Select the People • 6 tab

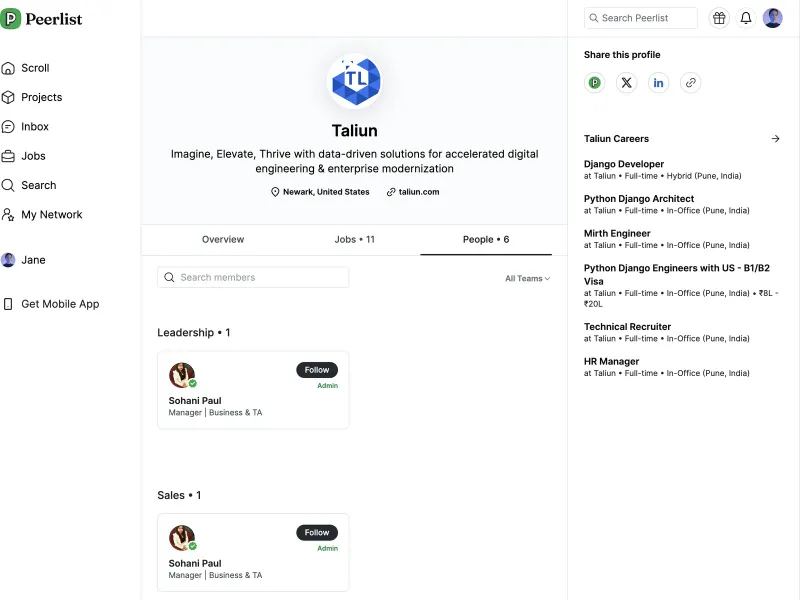(486, 239)
